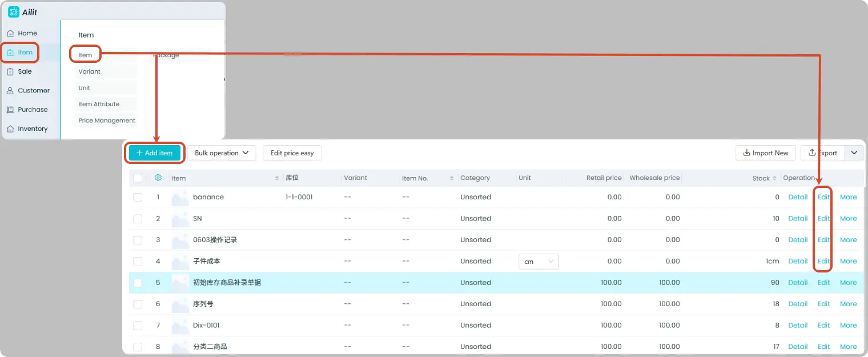Check the row for 初始库存商品补录单据
The image size is (868, 357).
[x=138, y=283]
